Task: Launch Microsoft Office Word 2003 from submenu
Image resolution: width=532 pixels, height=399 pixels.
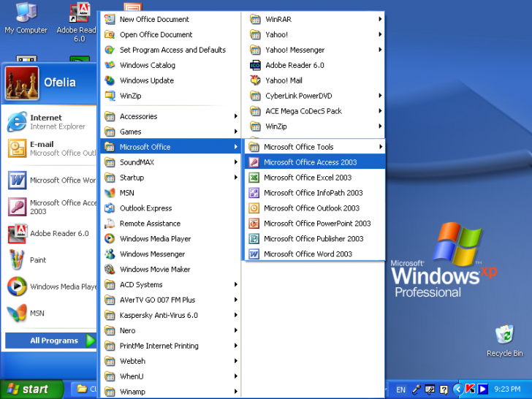Action: [308, 254]
